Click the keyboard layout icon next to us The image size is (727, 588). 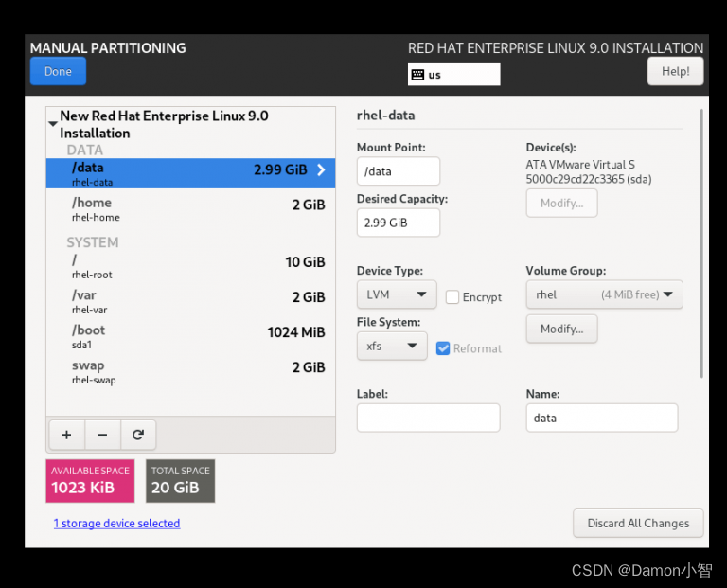tap(417, 75)
